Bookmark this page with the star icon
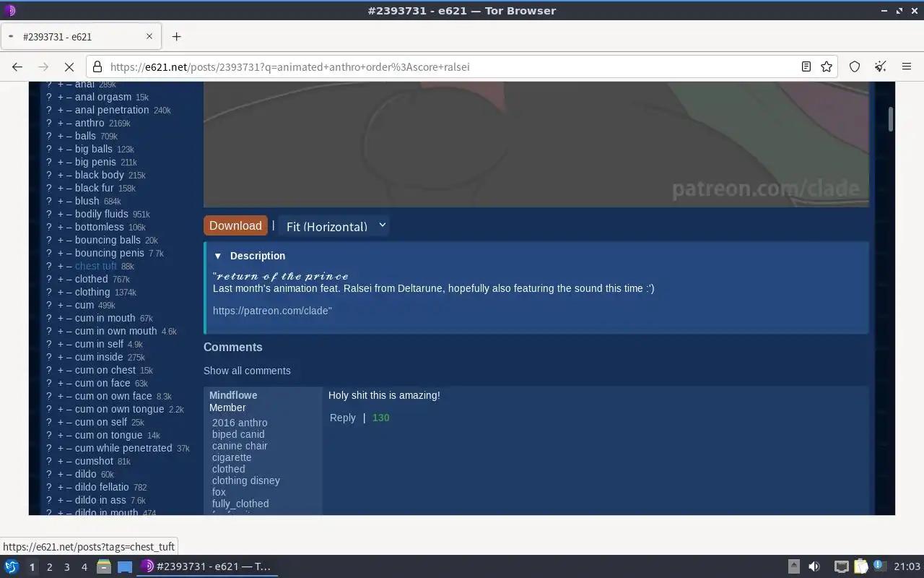924x578 pixels. (827, 66)
